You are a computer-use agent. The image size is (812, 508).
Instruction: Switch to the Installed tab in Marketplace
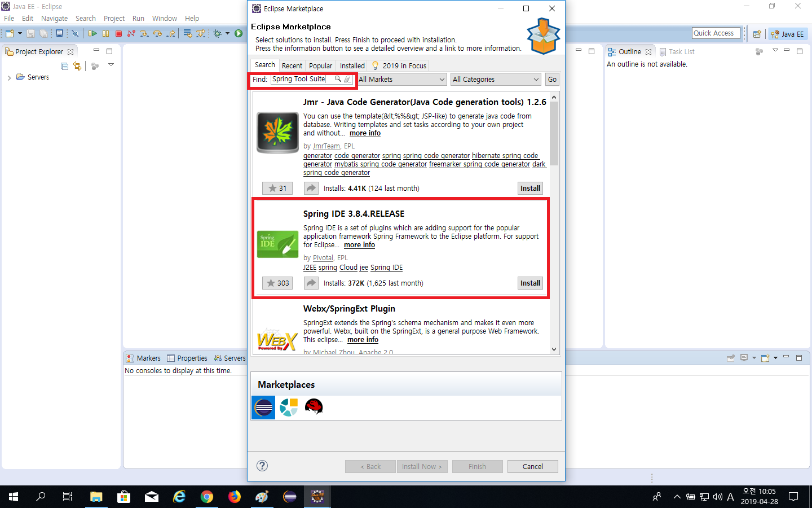352,66
